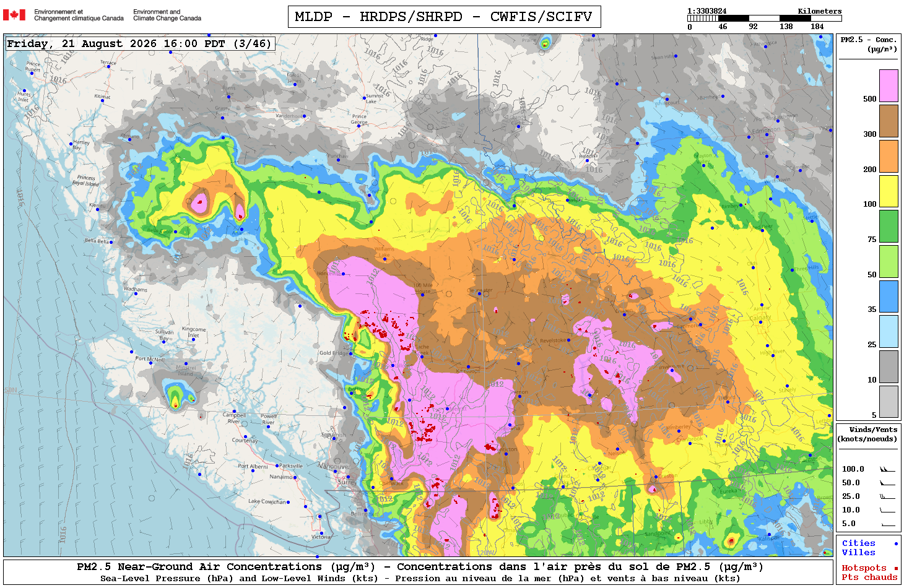Click the Port Alberni label

click(253, 466)
